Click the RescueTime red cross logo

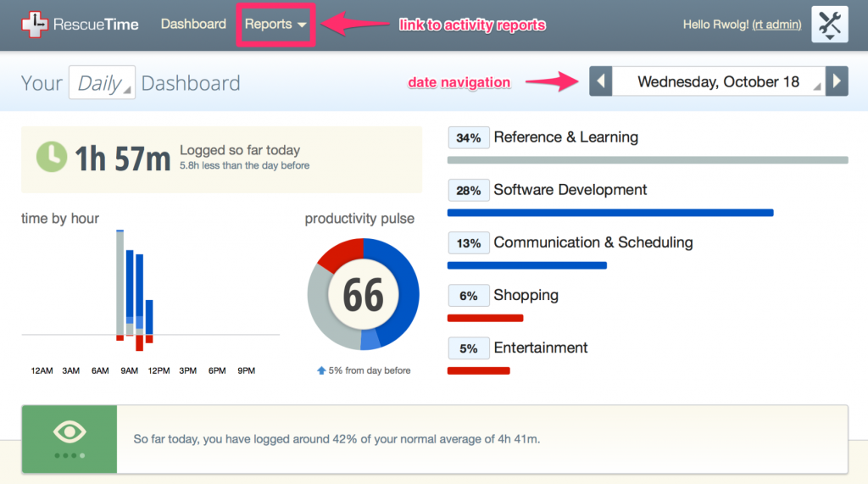point(35,25)
